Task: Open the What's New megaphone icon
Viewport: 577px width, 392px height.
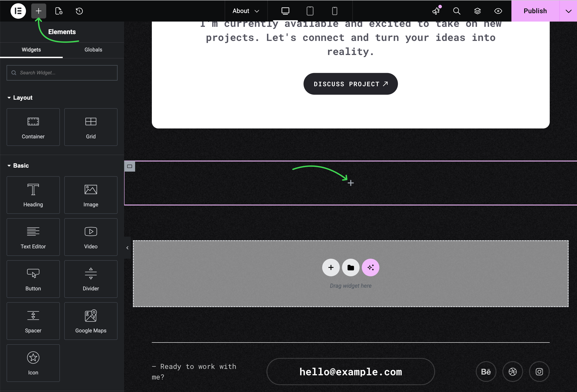Action: [x=436, y=11]
